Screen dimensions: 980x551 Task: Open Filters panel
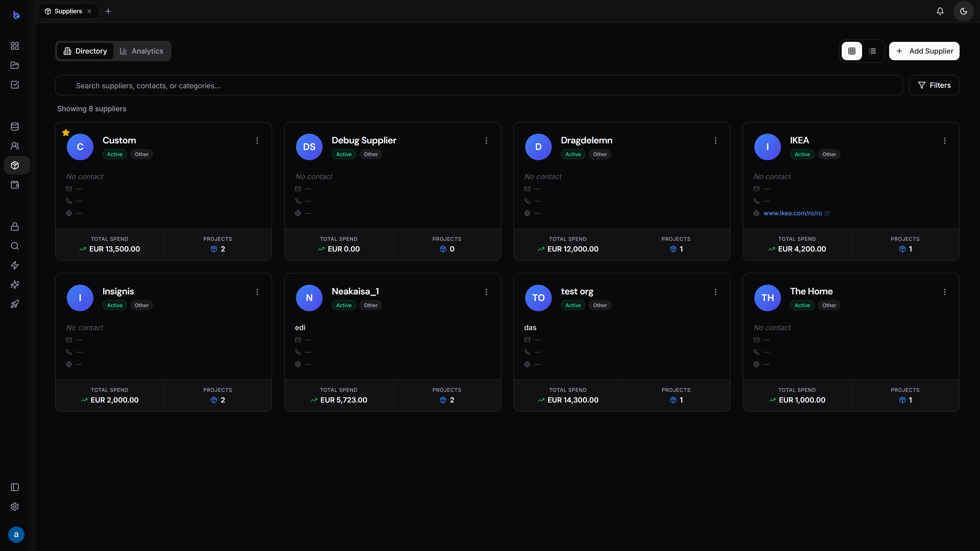[934, 85]
